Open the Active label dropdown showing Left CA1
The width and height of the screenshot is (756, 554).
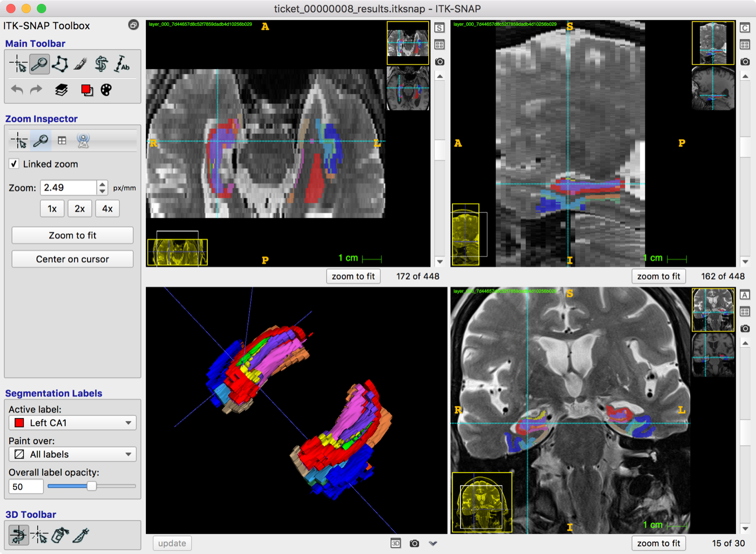pos(72,423)
